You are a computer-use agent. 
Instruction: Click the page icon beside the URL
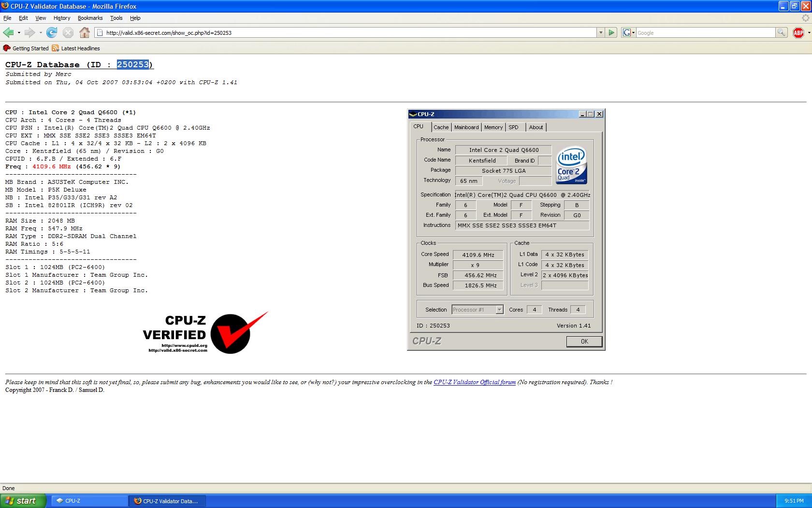[x=100, y=32]
